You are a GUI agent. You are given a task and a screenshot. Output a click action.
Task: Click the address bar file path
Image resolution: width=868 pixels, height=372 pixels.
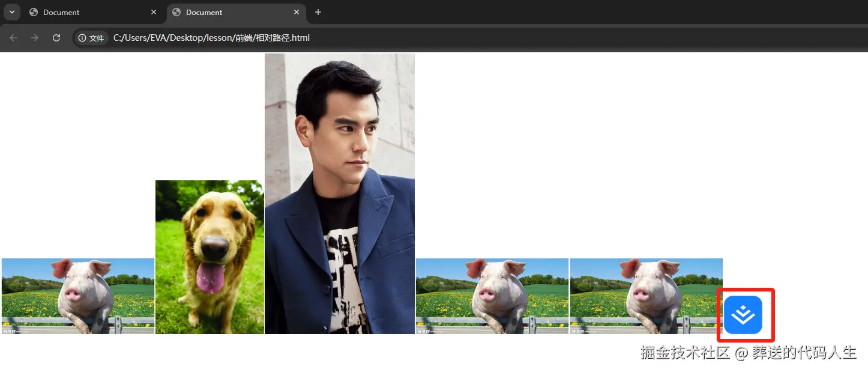click(211, 37)
